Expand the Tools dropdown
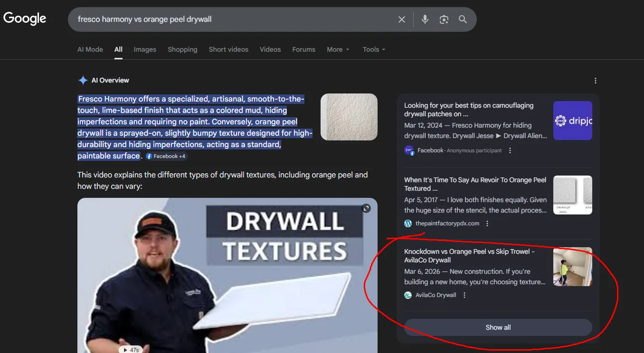Viewport: 644px width, 353px height. coord(373,49)
